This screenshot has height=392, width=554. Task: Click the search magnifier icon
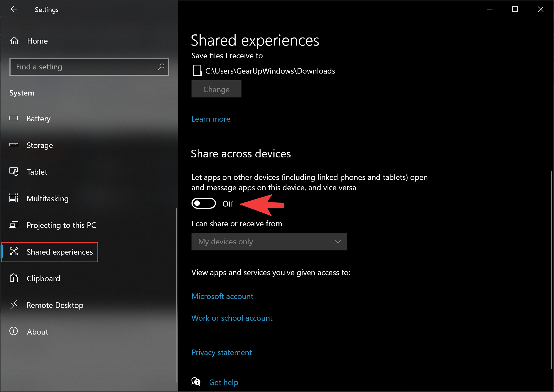(161, 67)
